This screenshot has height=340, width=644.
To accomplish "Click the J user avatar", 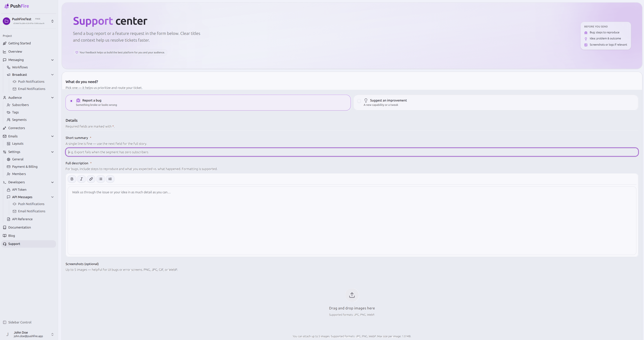I will pos(7,334).
